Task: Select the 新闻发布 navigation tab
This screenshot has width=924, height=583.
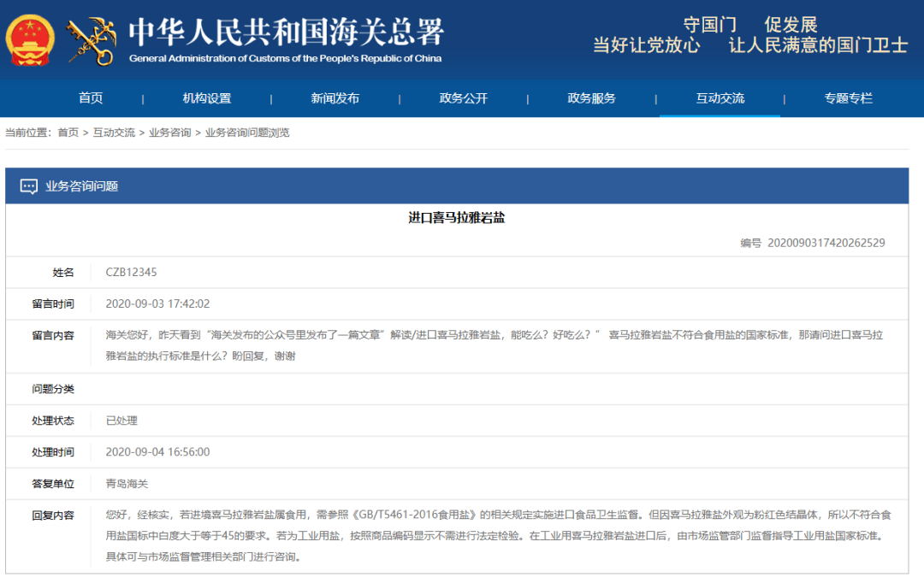Action: [335, 97]
